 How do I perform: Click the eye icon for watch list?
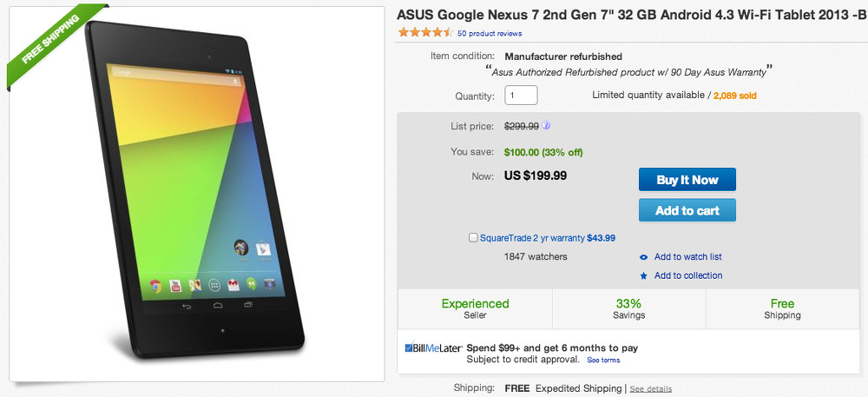(x=643, y=257)
